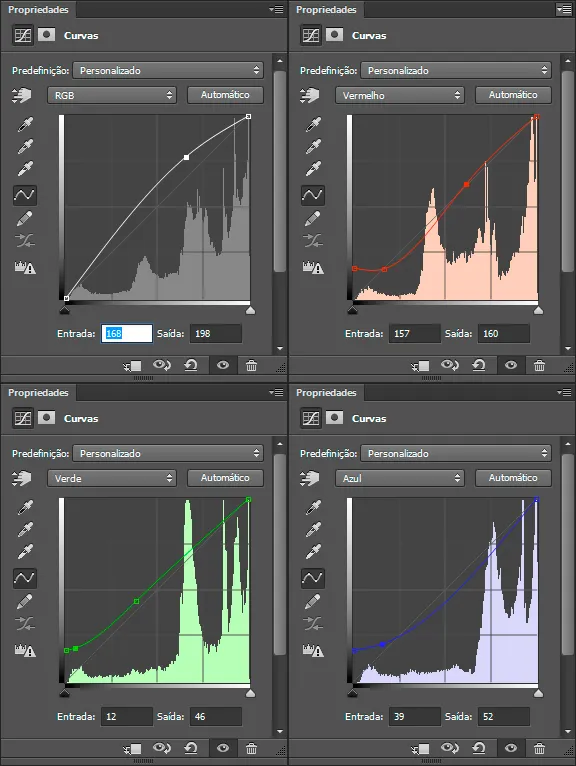576x766 pixels.
Task: Open panel options menu of Vermelho panel
Action: point(564,9)
